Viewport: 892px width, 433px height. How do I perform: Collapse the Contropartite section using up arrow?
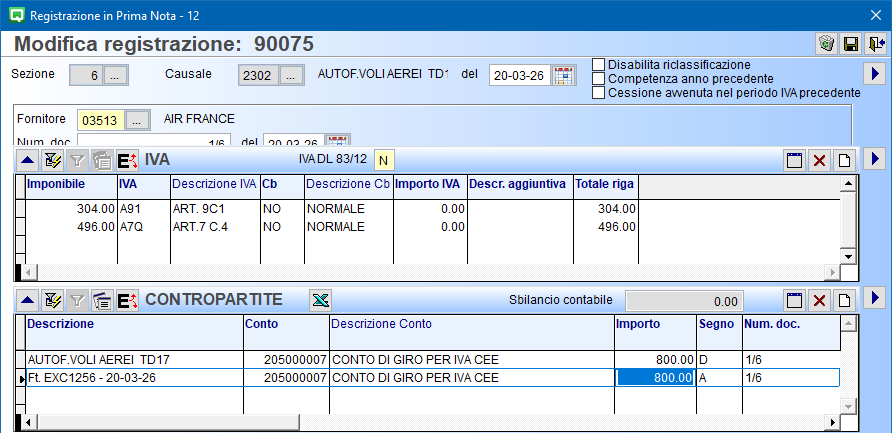(x=27, y=300)
